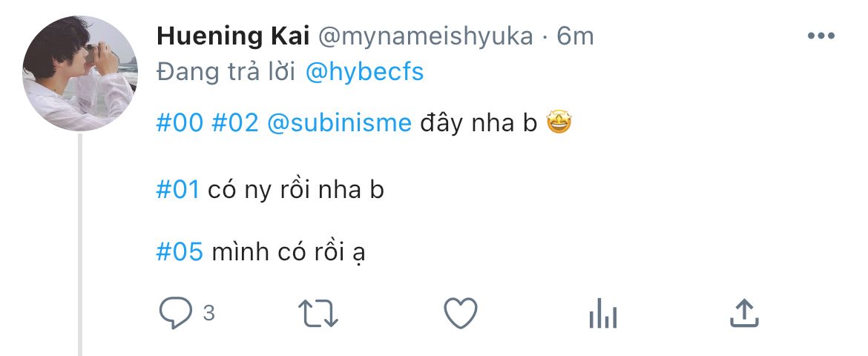
Task: Open the @mynameishyuka handle
Action: tap(425, 36)
